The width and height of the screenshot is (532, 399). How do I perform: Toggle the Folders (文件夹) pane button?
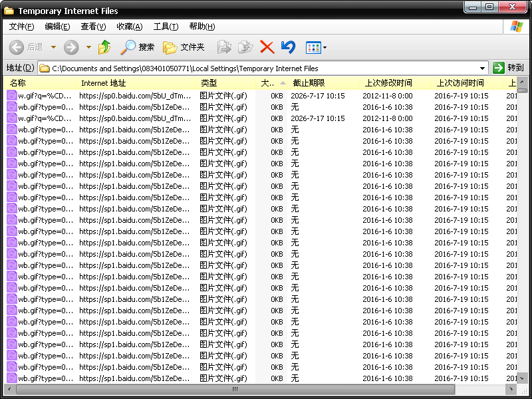pos(184,47)
